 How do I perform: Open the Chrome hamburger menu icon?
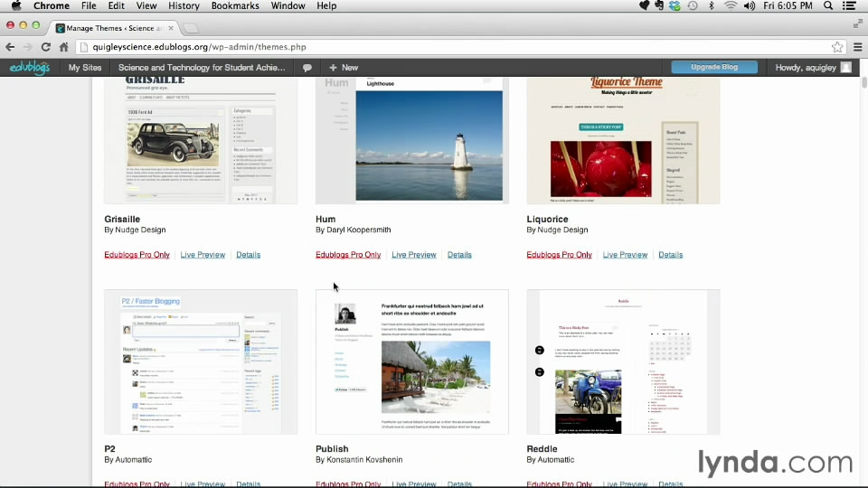point(857,47)
